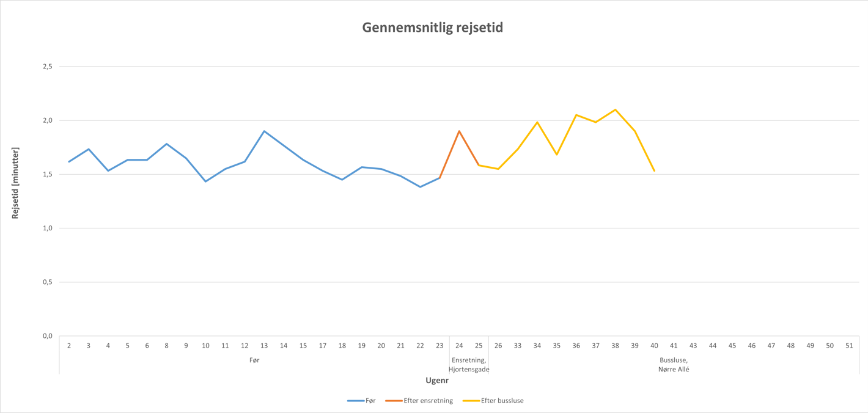The height and width of the screenshot is (413, 868).
Task: Click the orange 'Efter ensretning' legend line swatch
Action: click(394, 401)
